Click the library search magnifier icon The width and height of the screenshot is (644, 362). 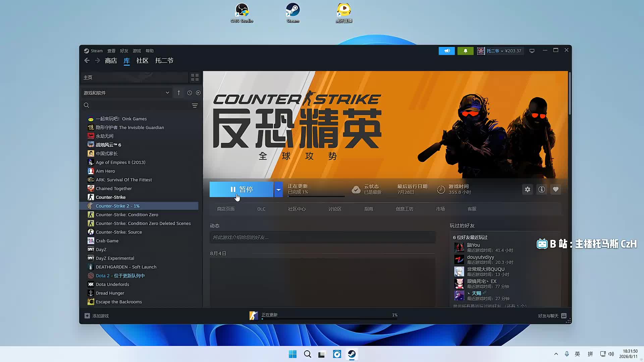coord(87,106)
